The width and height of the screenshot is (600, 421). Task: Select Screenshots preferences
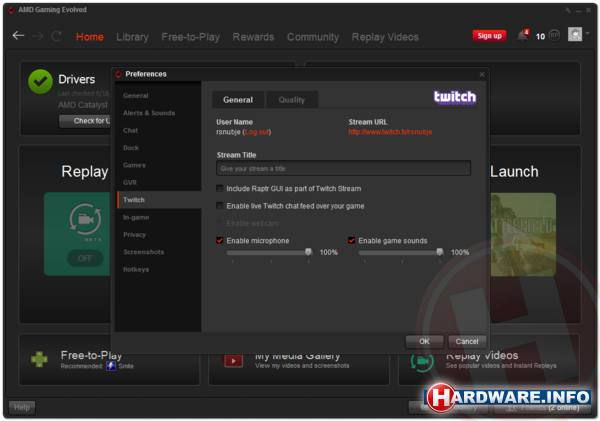point(159,252)
